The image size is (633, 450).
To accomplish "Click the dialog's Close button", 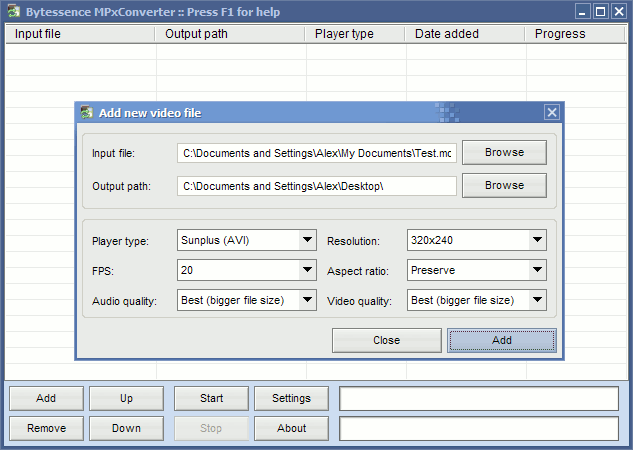I will coord(387,340).
